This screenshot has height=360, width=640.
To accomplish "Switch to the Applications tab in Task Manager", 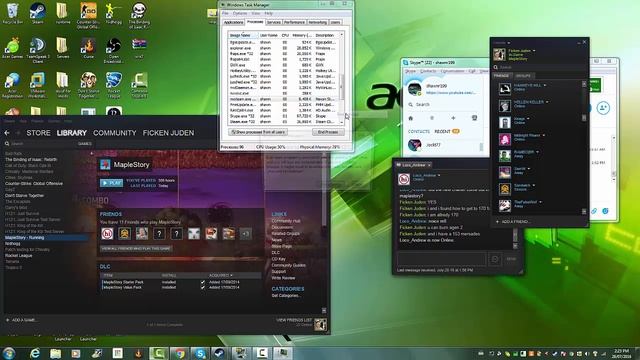I will (x=233, y=22).
